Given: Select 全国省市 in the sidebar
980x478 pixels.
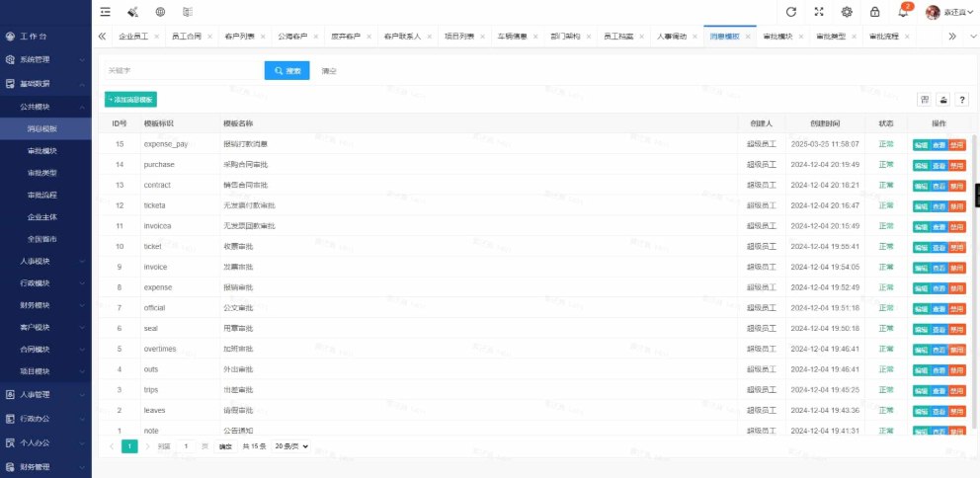Looking at the screenshot, I should (x=45, y=239).
